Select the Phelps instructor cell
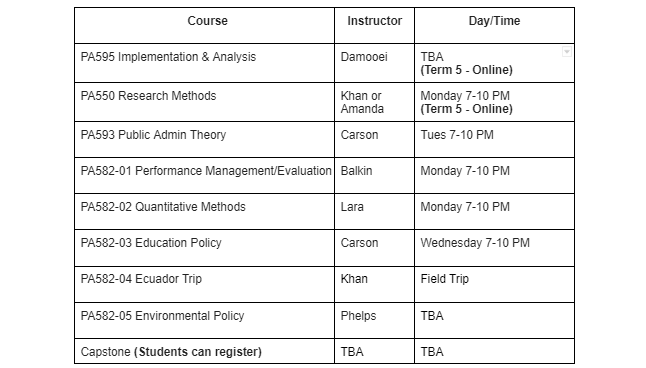646x368 pixels. click(x=374, y=321)
